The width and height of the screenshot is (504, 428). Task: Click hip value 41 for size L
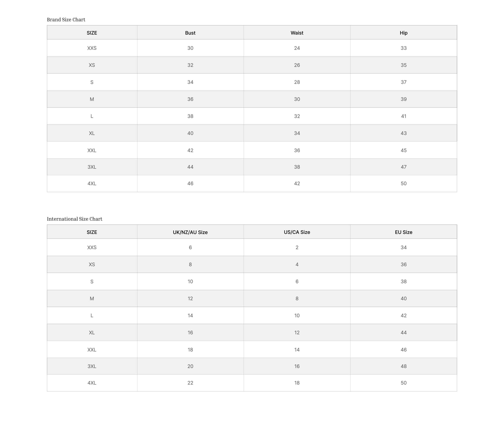click(x=403, y=116)
